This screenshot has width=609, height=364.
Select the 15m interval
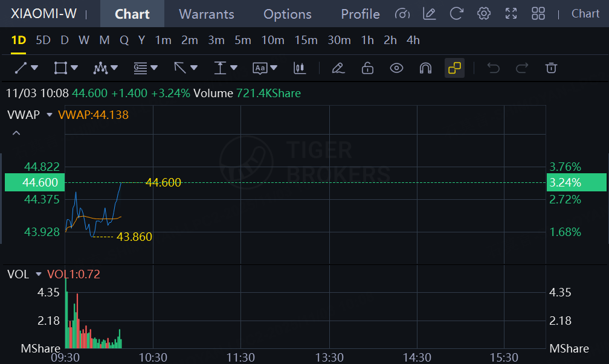(306, 40)
